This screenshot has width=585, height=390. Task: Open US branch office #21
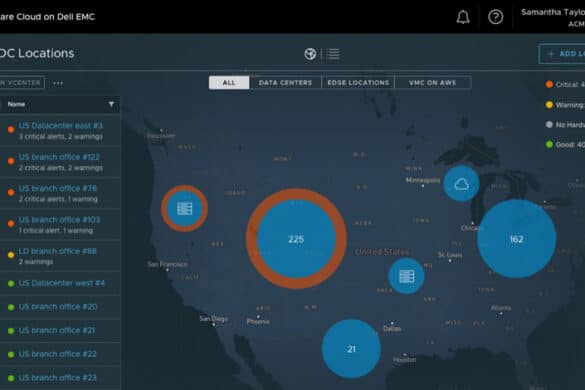(x=57, y=331)
